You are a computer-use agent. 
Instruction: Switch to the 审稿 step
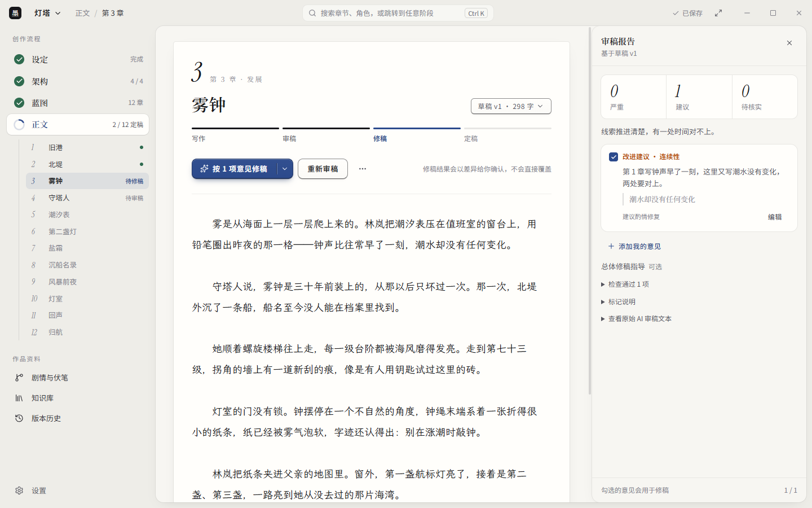(326, 135)
